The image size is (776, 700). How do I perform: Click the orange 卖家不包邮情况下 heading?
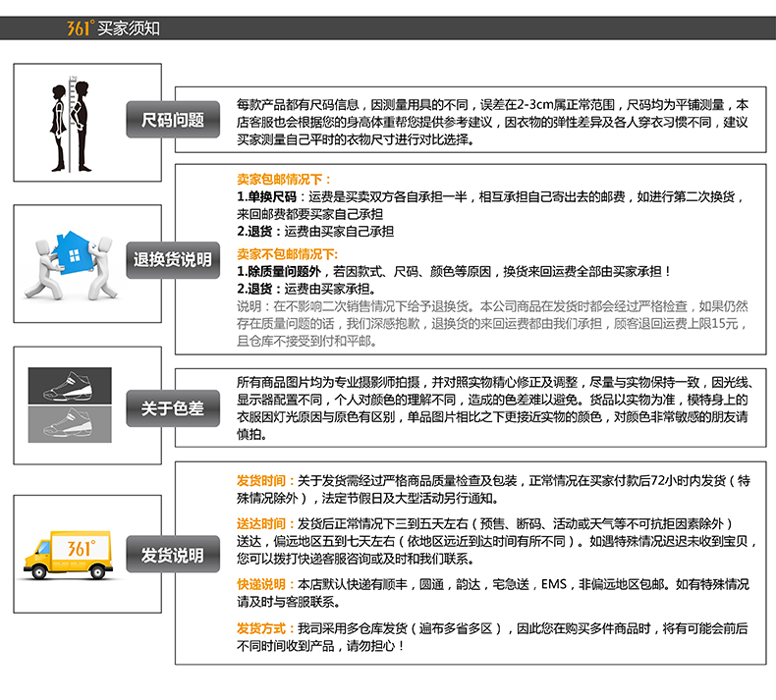coord(287,254)
